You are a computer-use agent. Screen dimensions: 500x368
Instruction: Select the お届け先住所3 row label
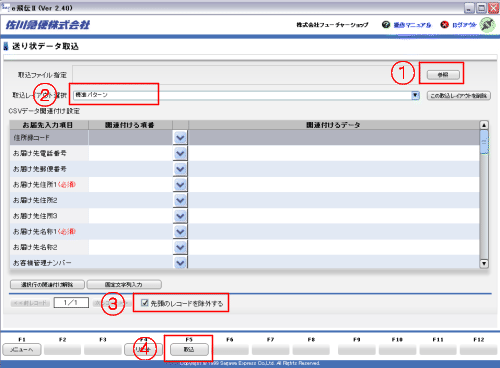(x=35, y=216)
